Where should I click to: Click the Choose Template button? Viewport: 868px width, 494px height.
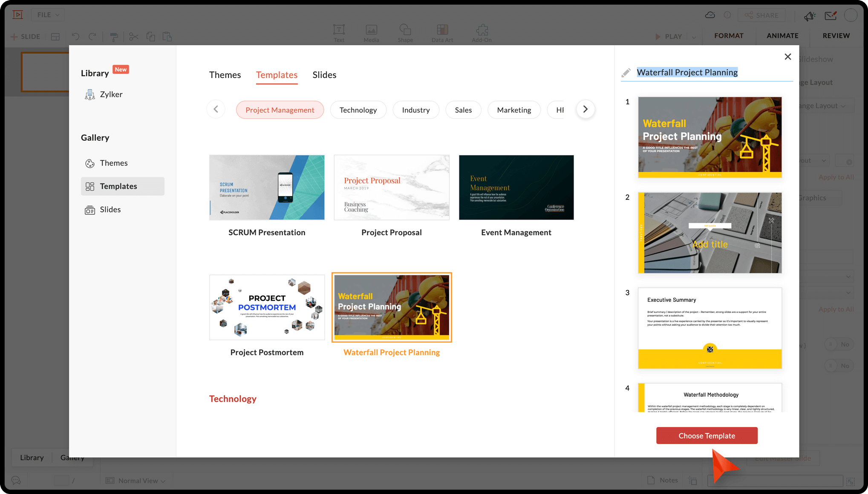coord(707,436)
